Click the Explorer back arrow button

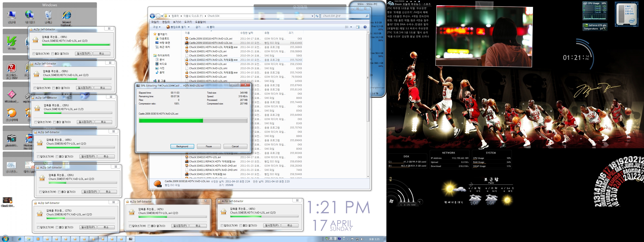tap(152, 16)
